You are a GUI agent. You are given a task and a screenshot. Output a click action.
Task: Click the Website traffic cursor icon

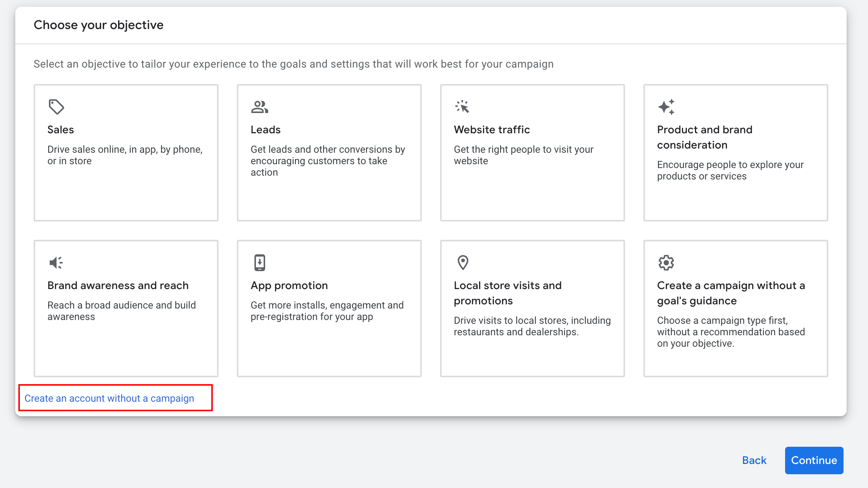(x=462, y=107)
